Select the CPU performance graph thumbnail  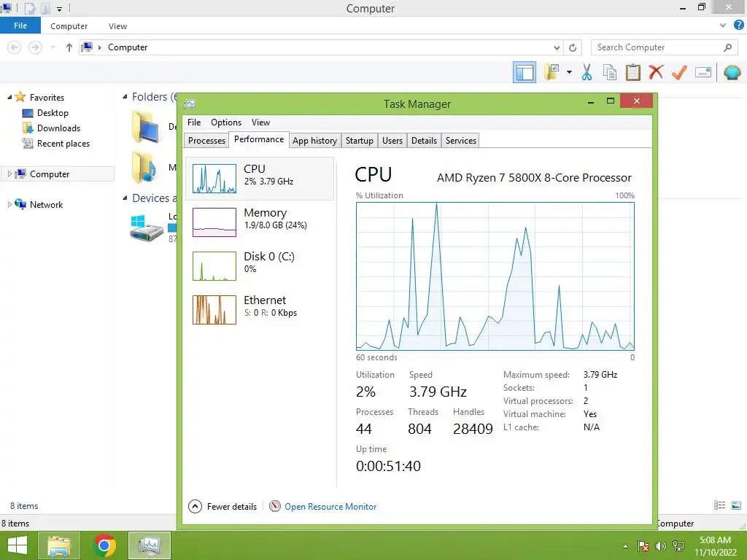tap(214, 179)
